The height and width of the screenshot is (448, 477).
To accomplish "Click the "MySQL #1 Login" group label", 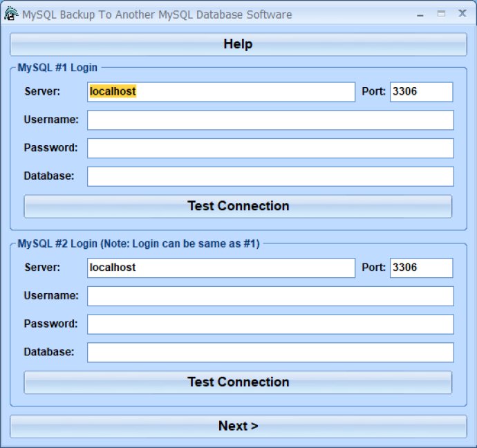I will [x=57, y=68].
